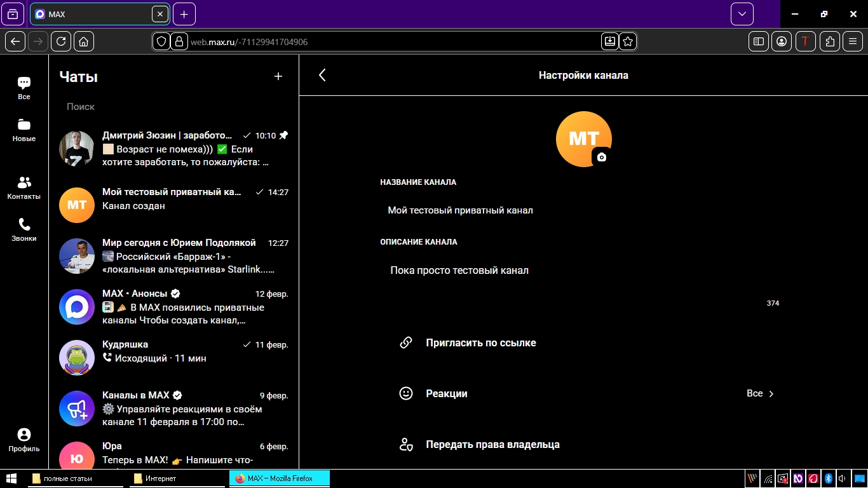868x488 pixels.
Task: Go to Profile in left sidebar
Action: pos(24,440)
